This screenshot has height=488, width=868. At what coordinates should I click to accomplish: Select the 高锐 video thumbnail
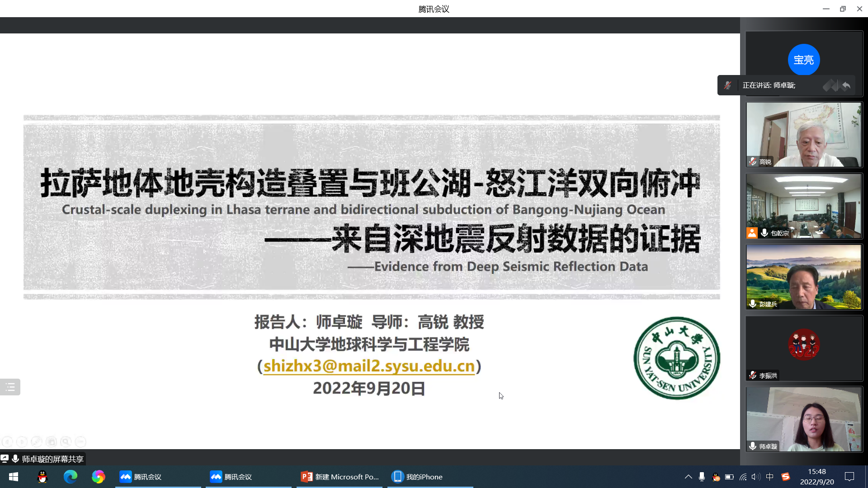coord(804,134)
